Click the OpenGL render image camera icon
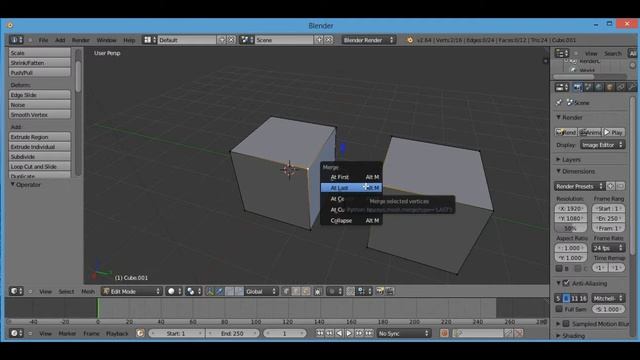640x360 pixels. pyautogui.click(x=380, y=291)
